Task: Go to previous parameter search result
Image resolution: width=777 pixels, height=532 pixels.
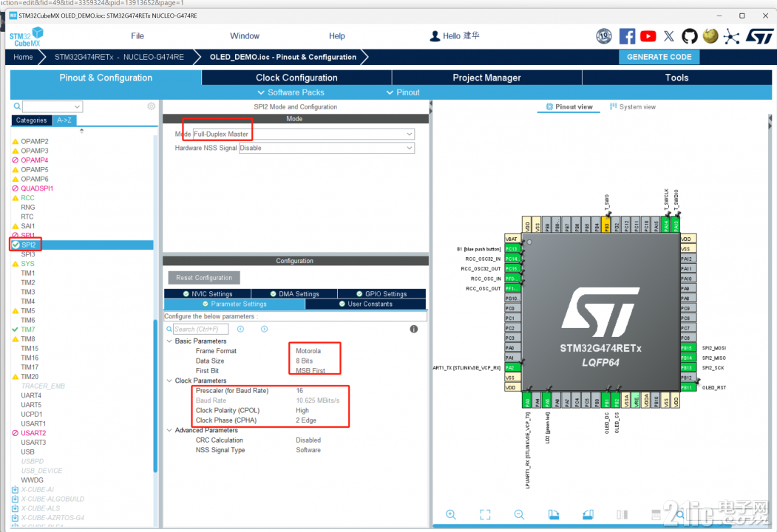Action: tap(240, 329)
